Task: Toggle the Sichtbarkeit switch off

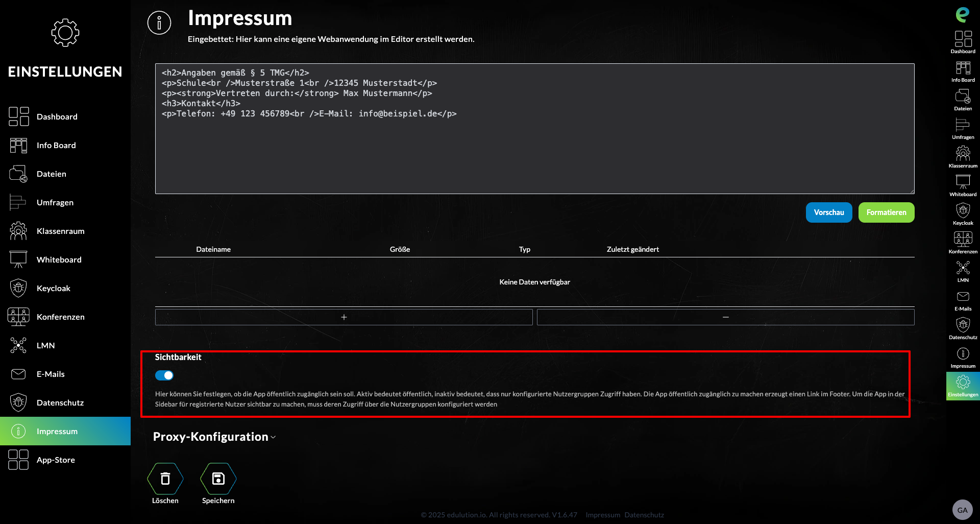Action: tap(164, 375)
